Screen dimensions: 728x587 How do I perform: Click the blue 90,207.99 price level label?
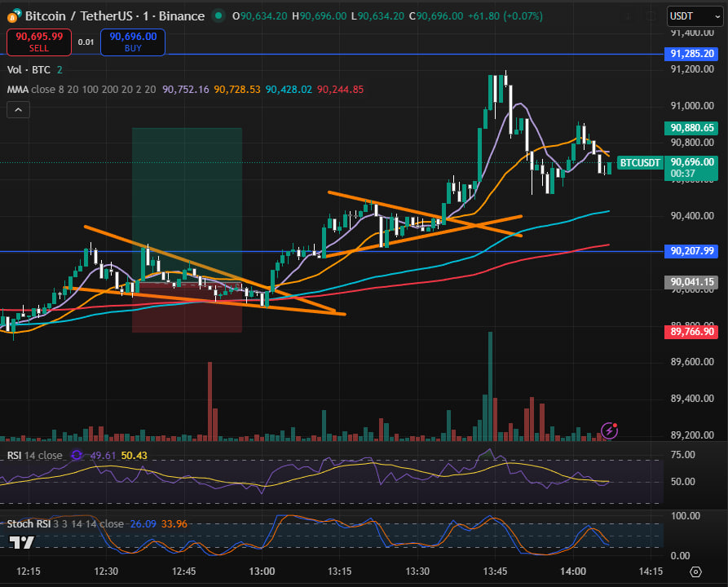click(691, 251)
